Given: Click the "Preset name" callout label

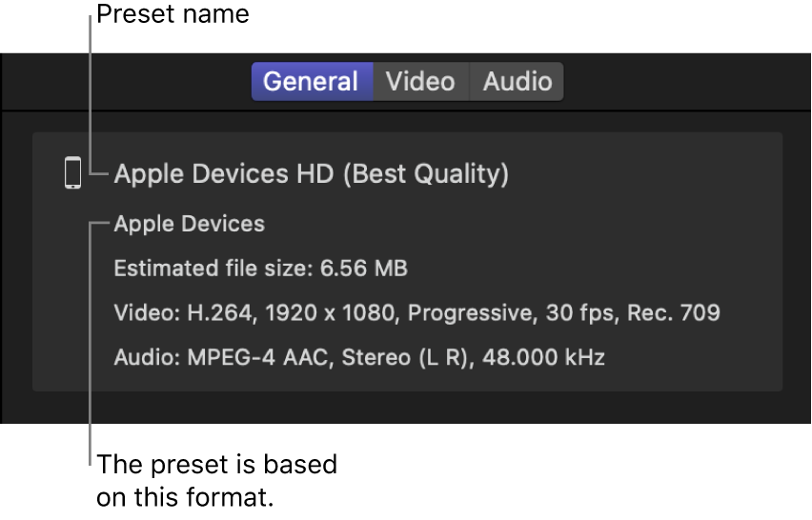Looking at the screenshot, I should (173, 14).
